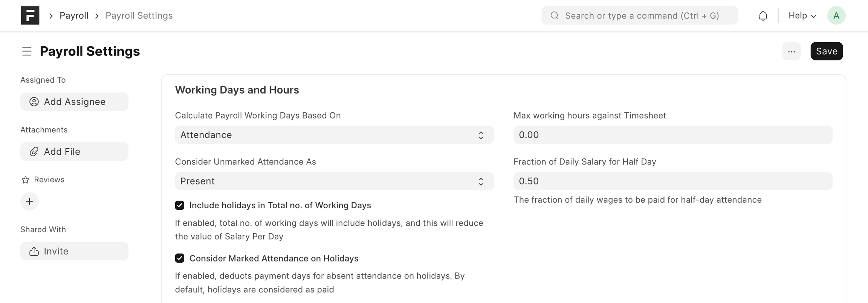The height and width of the screenshot is (303, 868).
Task: Expand Consider Unmarked Attendance As dropdown
Action: (334, 181)
